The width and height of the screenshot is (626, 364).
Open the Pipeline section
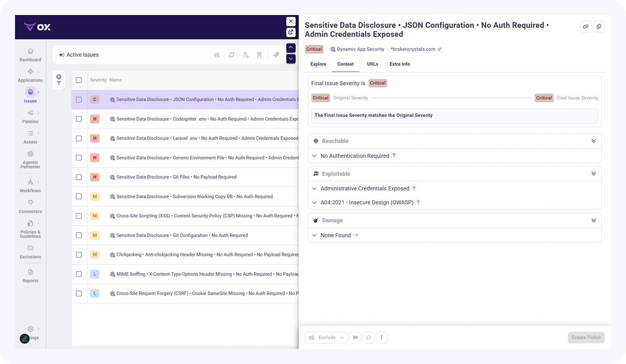coord(30,116)
